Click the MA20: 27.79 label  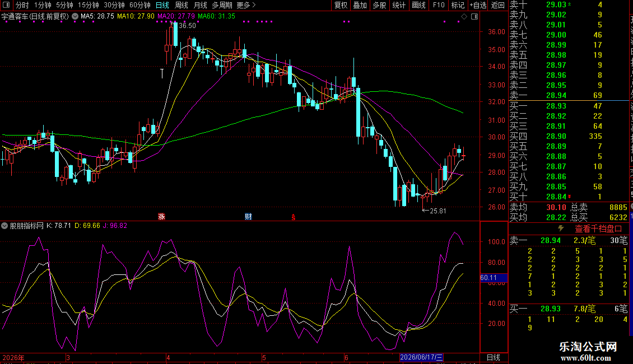pyautogui.click(x=176, y=17)
